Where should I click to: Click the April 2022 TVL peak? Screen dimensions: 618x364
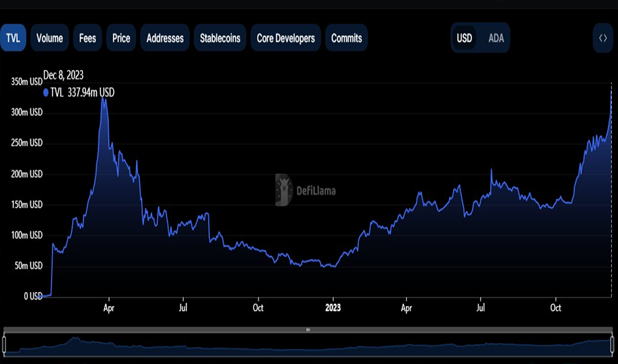pyautogui.click(x=103, y=98)
